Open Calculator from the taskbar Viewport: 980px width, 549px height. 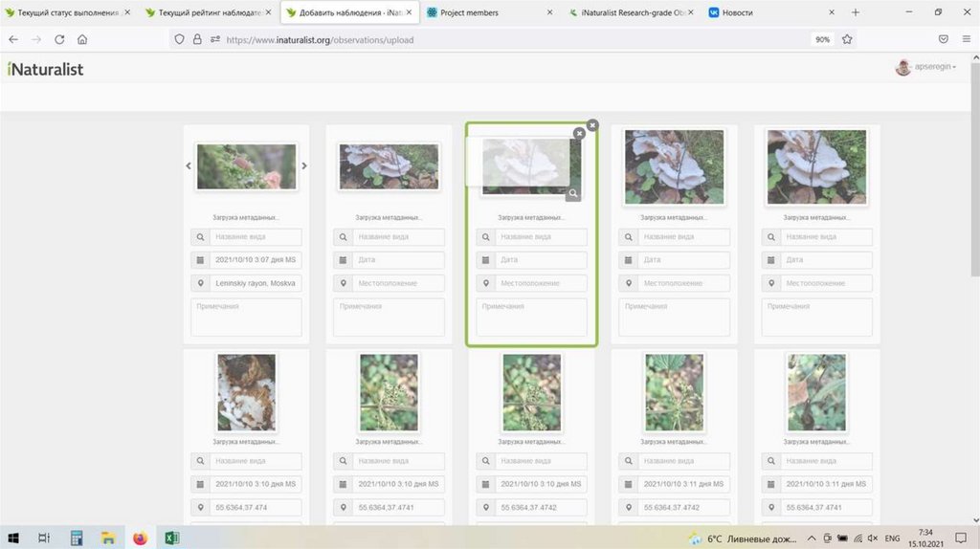pyautogui.click(x=77, y=538)
